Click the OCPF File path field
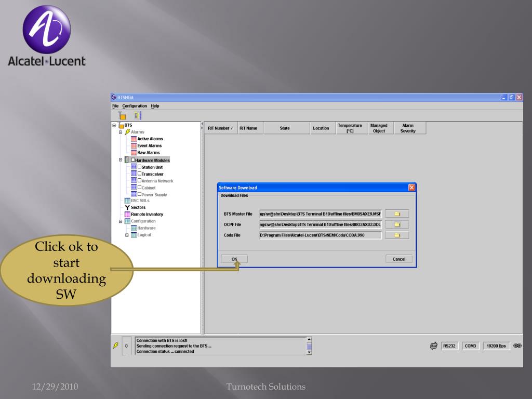The image size is (532, 399). (321, 224)
